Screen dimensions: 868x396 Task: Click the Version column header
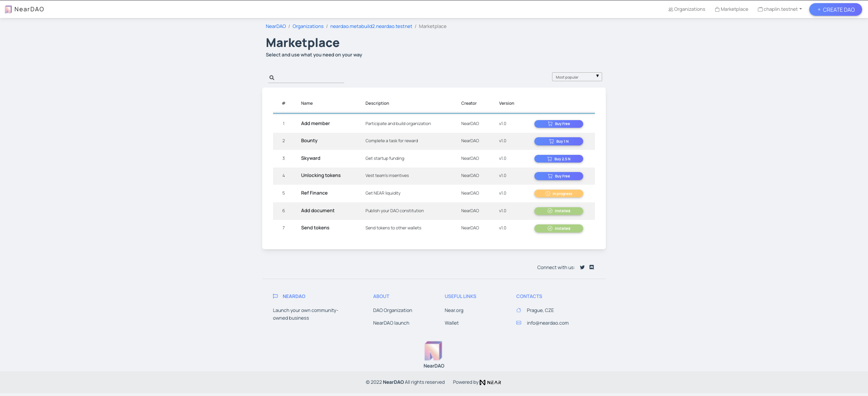click(507, 103)
